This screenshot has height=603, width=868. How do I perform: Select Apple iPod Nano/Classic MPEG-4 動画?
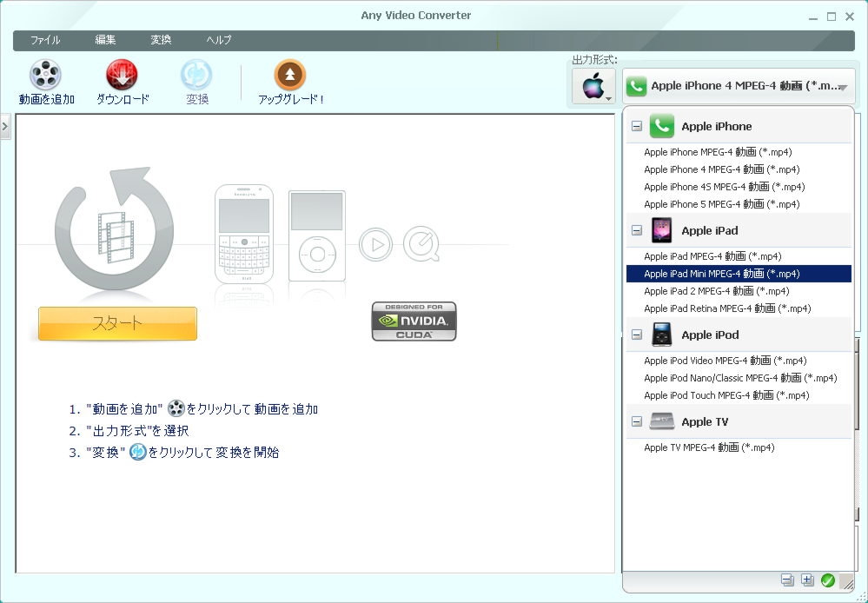pyautogui.click(x=739, y=378)
